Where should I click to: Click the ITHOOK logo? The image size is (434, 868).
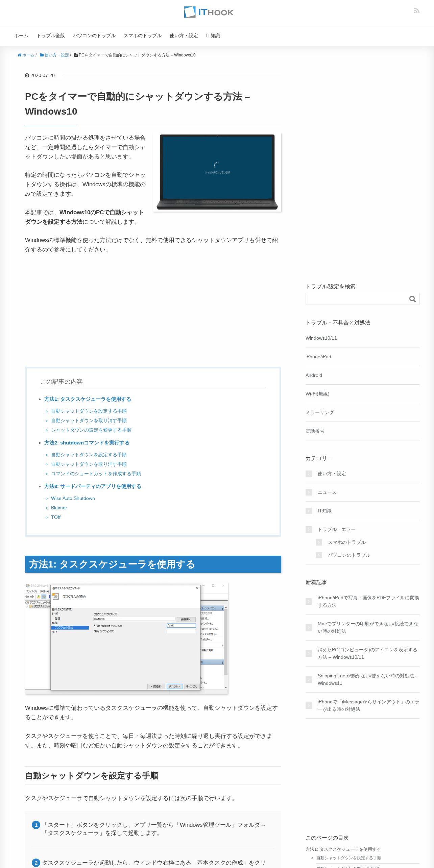click(209, 12)
